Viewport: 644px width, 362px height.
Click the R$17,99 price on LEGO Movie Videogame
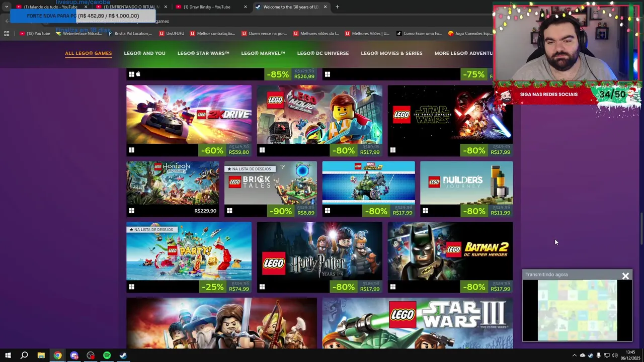370,152
